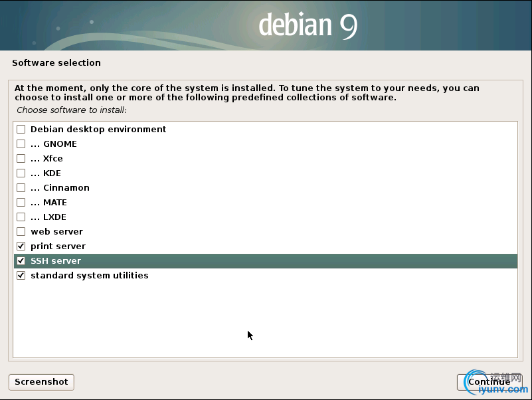Click the highlighted "SSH server" row text

point(56,260)
